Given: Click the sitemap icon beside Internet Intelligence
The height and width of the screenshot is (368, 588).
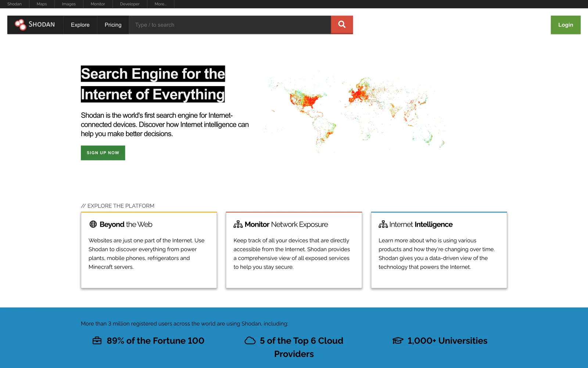Looking at the screenshot, I should (383, 224).
